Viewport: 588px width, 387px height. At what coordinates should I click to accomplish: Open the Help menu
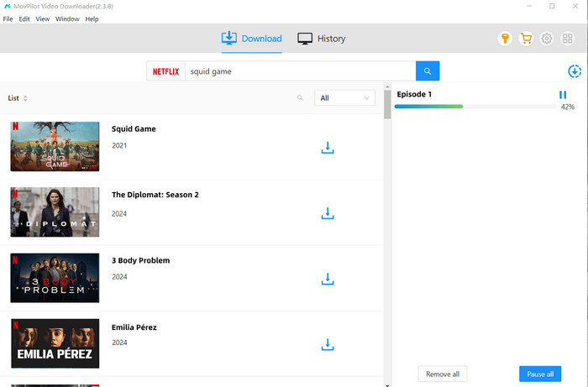pyautogui.click(x=92, y=18)
